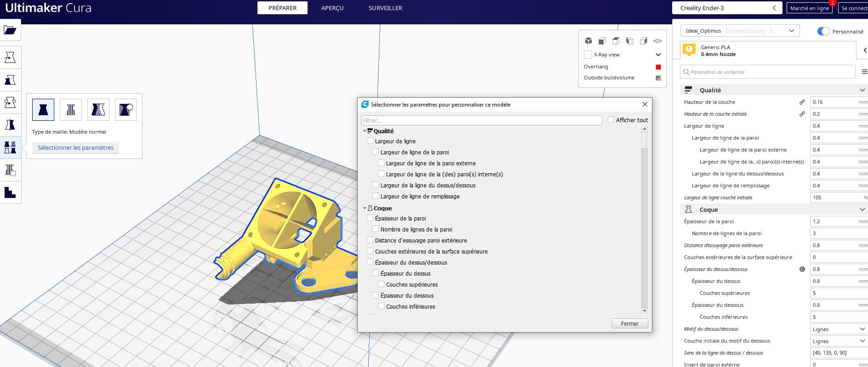This screenshot has width=868, height=367.
Task: Select the Move tool in left toolbar
Action: pyautogui.click(x=10, y=57)
